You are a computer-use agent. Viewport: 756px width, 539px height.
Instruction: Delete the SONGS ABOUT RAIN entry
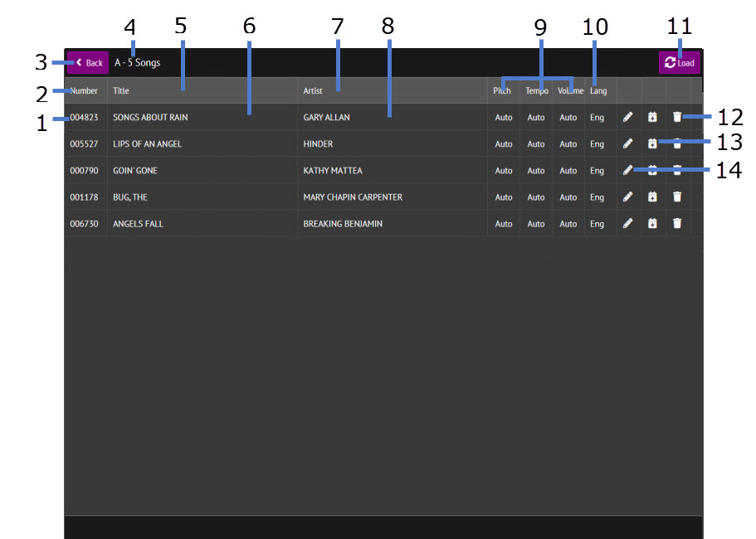677,118
